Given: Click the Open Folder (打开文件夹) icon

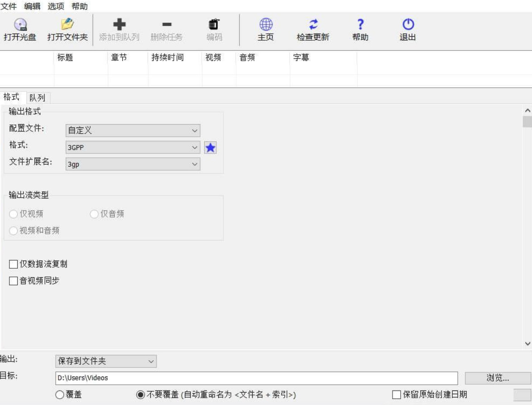Looking at the screenshot, I should click(67, 24).
